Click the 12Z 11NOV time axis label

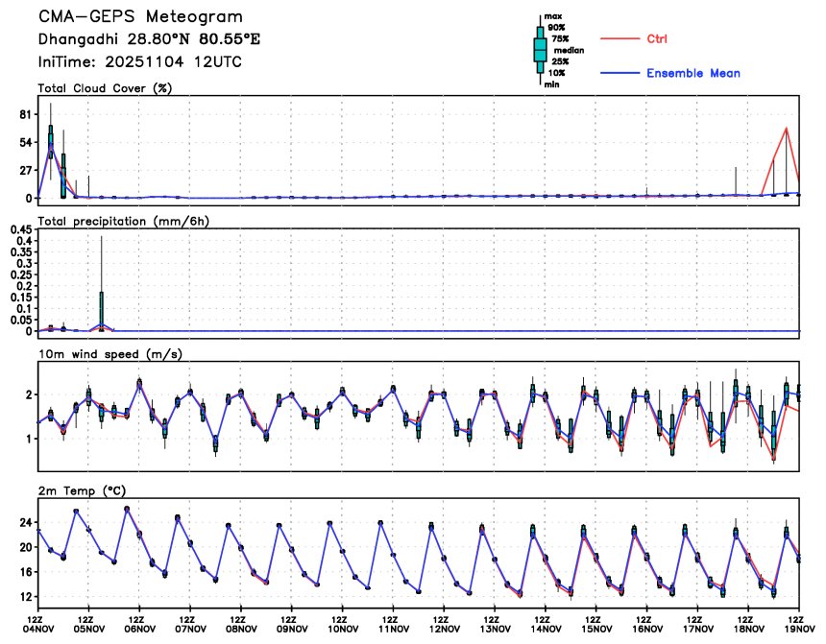(x=394, y=625)
